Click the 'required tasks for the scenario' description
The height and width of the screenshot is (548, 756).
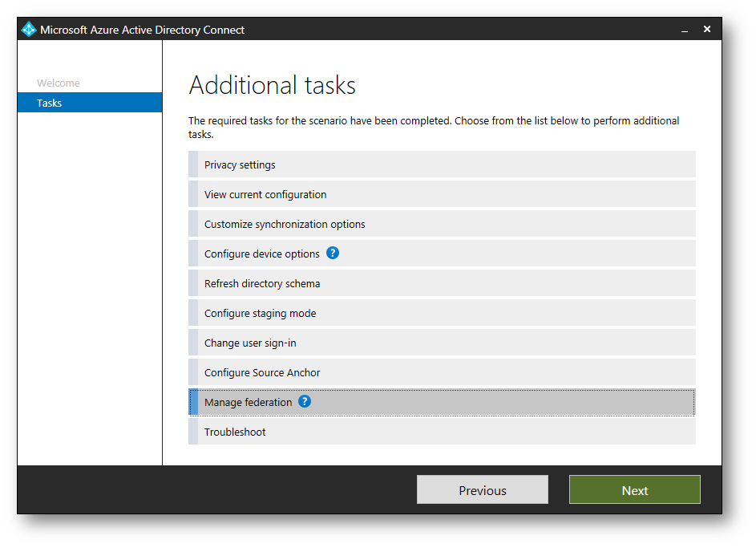(x=434, y=128)
